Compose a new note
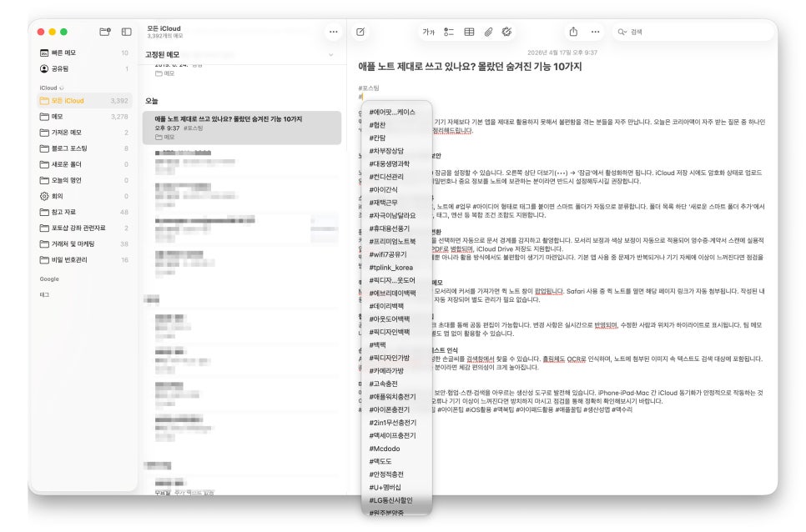Screen dimensions: 806x532 [x=360, y=32]
